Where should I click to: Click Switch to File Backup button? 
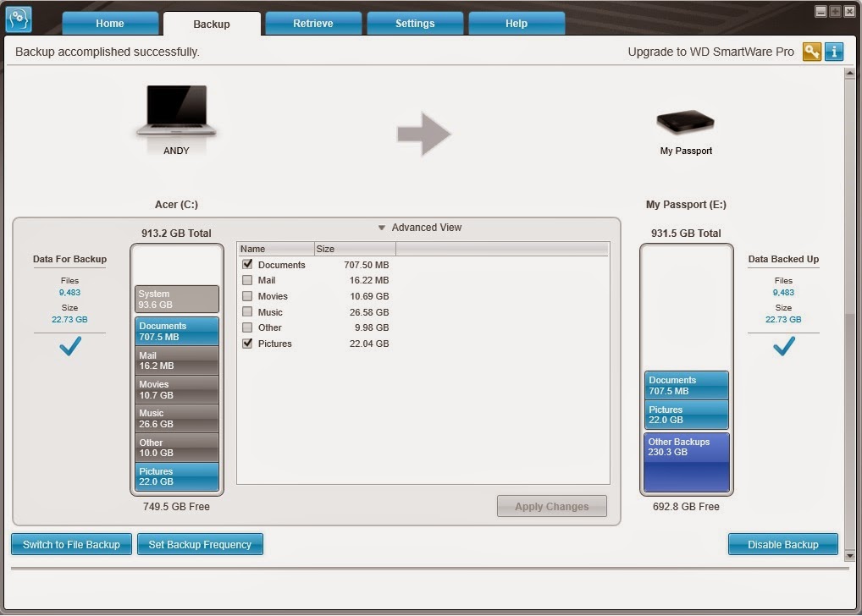tap(71, 544)
